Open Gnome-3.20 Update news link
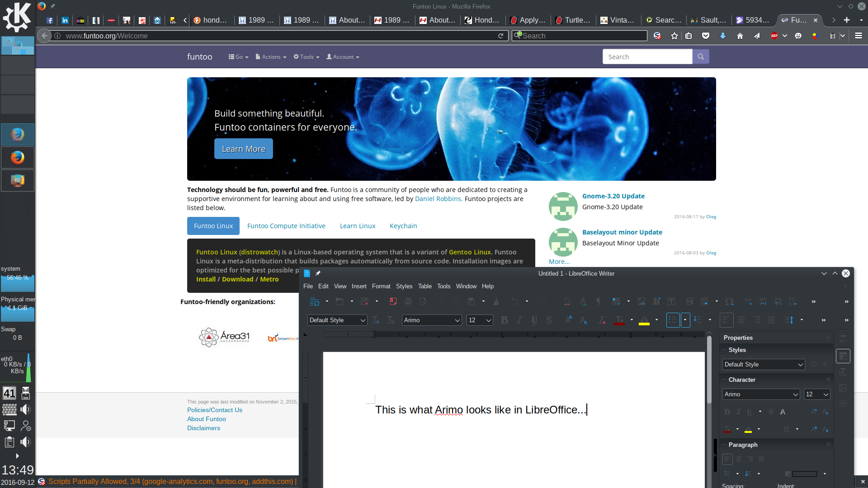The height and width of the screenshot is (488, 868). pos(613,196)
